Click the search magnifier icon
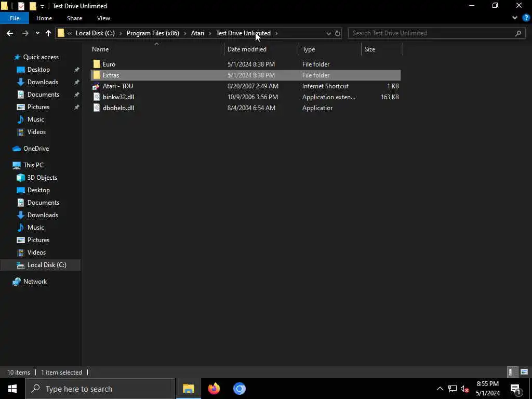Screen dimensions: 532x399 (518, 33)
